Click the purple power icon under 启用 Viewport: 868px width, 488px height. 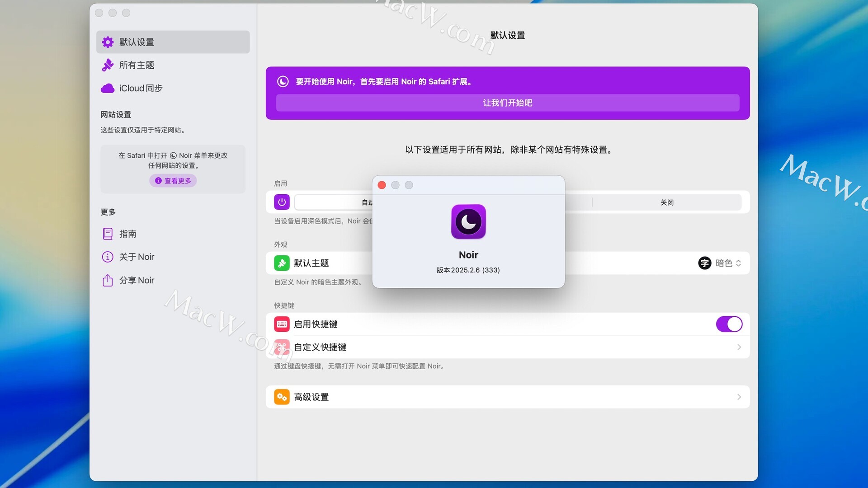pyautogui.click(x=282, y=202)
